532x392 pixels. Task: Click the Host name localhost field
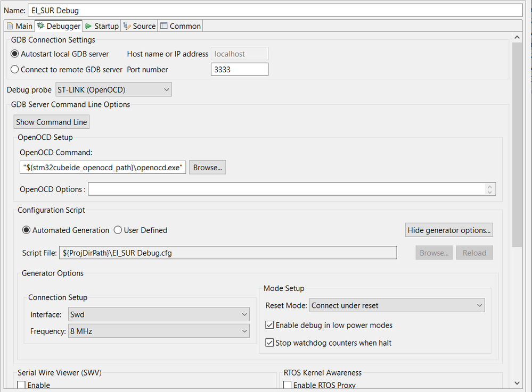(x=240, y=54)
